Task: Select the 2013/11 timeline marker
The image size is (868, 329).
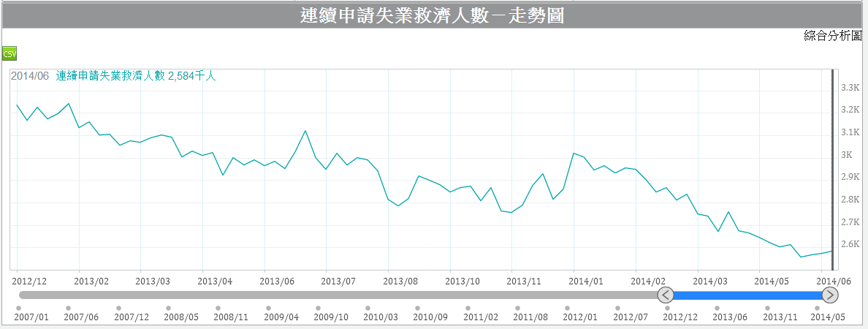Action: click(x=767, y=308)
